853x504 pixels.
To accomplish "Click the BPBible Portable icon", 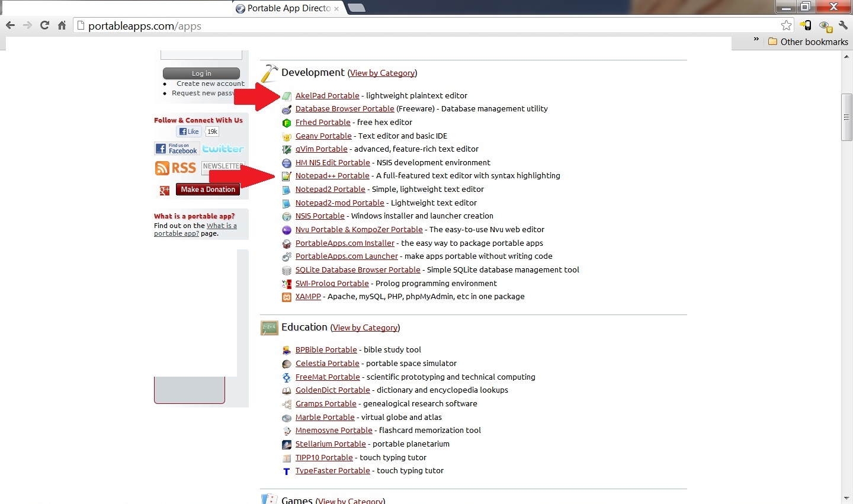I will 287,351.
